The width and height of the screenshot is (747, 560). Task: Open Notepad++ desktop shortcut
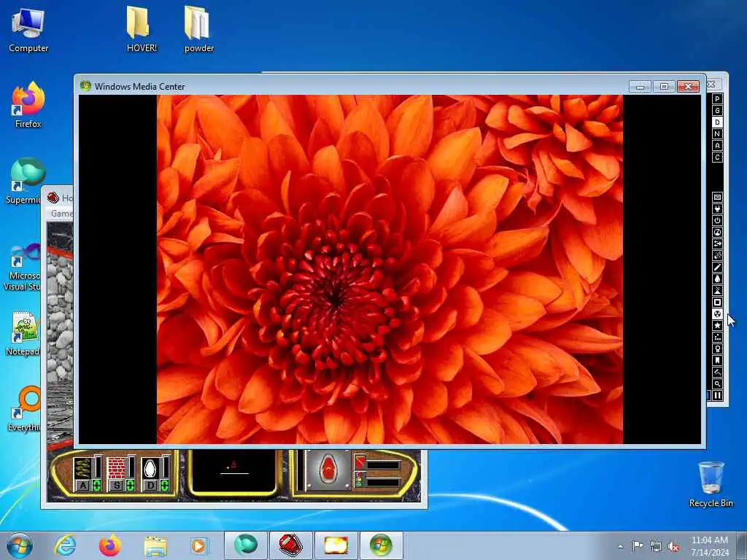23,333
